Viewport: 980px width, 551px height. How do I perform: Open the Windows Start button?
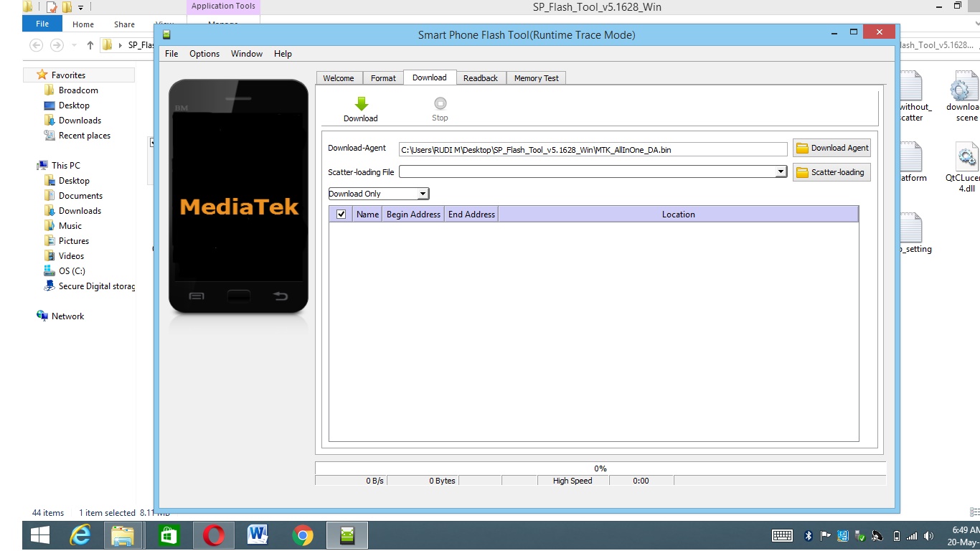point(40,535)
